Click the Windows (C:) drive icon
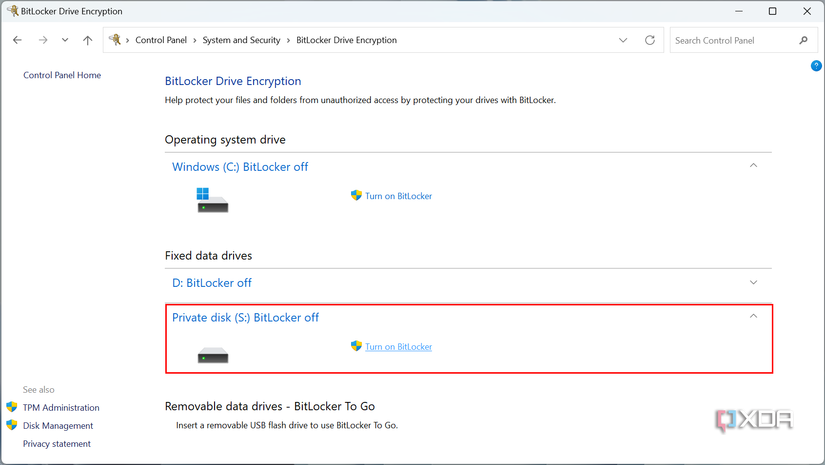825x465 pixels. point(212,200)
